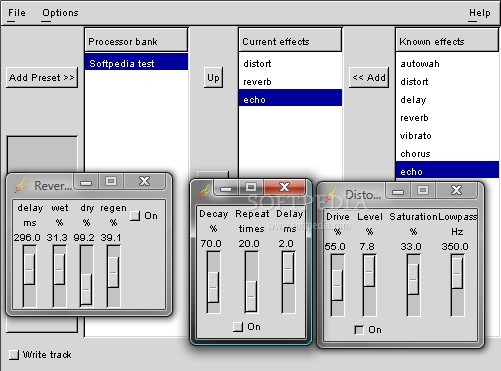Screen dimensions: 501x371
Task: Click the Distortion Saturation % slider
Action: point(413,285)
